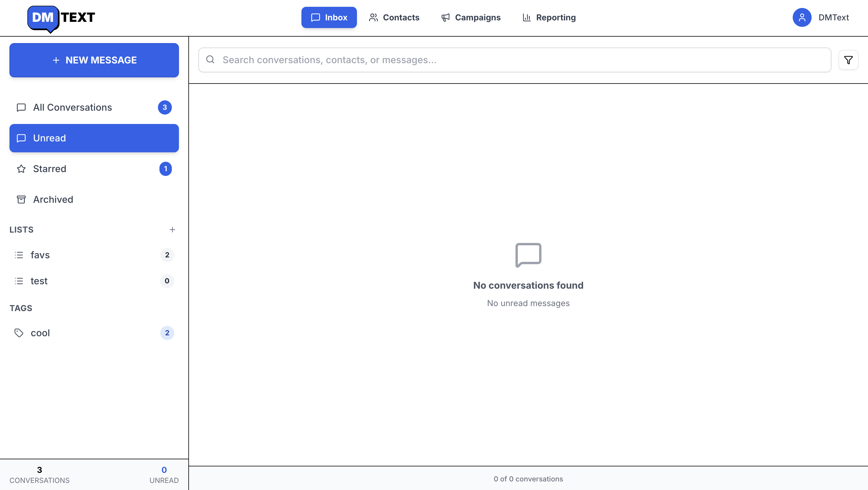Select the Unread filter
The image size is (868, 490).
click(94, 138)
